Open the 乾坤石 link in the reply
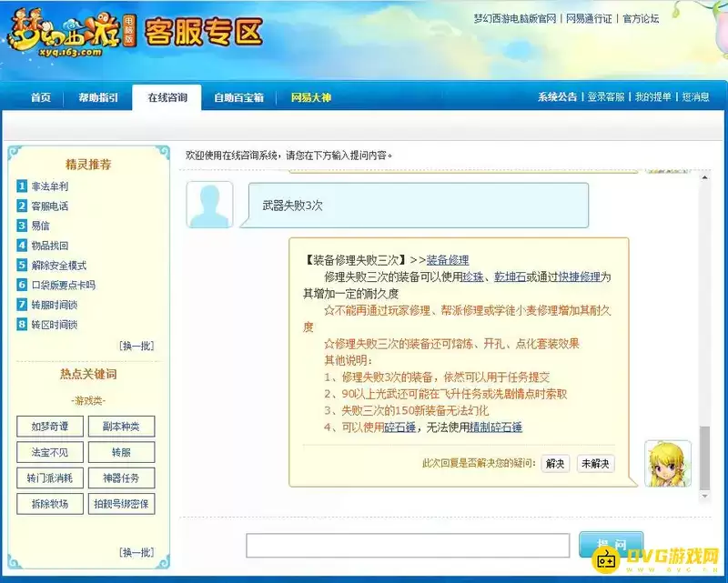The height and width of the screenshot is (583, 728). coord(510,276)
